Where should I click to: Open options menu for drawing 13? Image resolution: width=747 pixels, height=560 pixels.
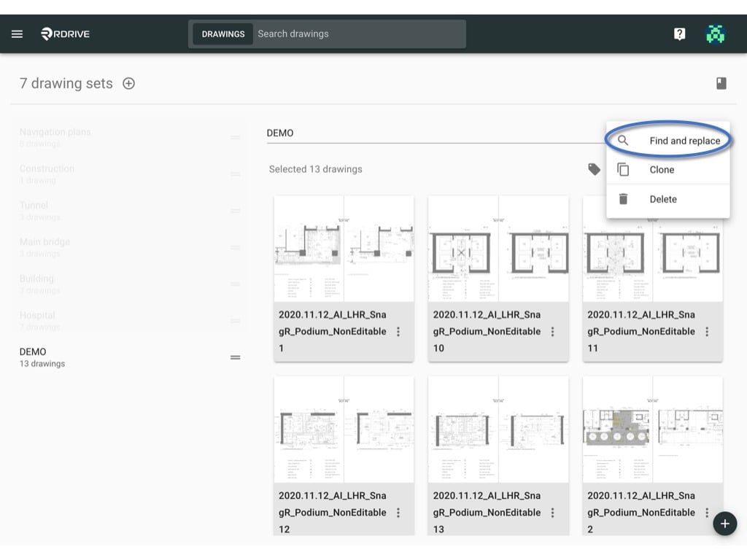click(x=553, y=513)
